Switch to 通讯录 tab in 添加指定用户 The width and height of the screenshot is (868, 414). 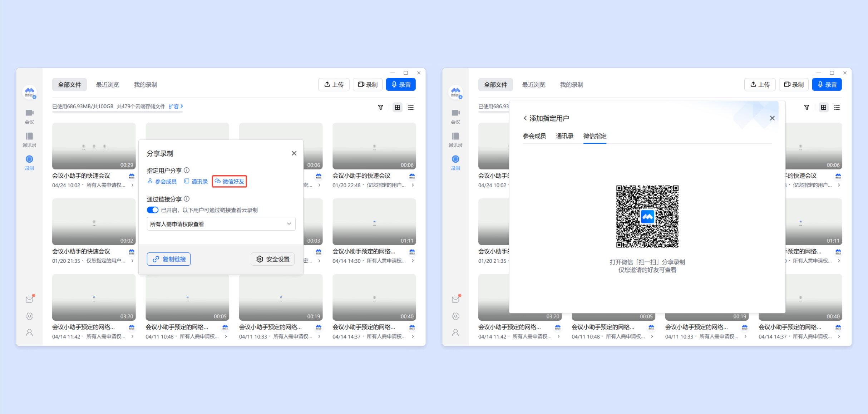564,136
